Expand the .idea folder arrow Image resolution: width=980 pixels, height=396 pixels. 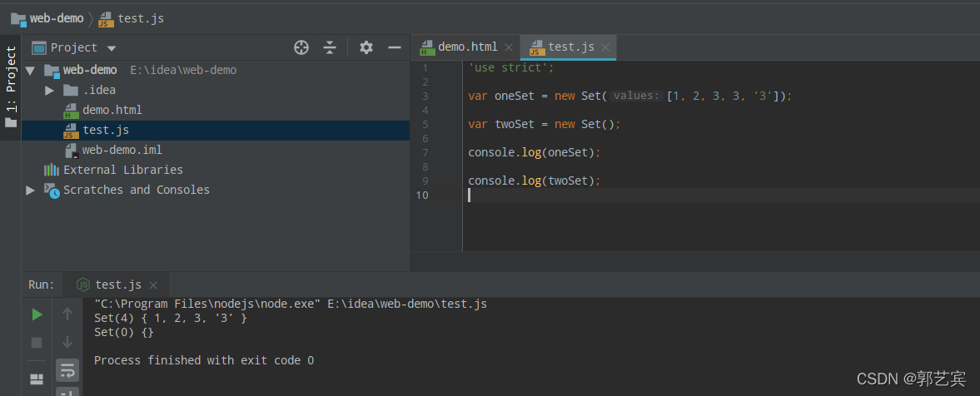coord(50,90)
